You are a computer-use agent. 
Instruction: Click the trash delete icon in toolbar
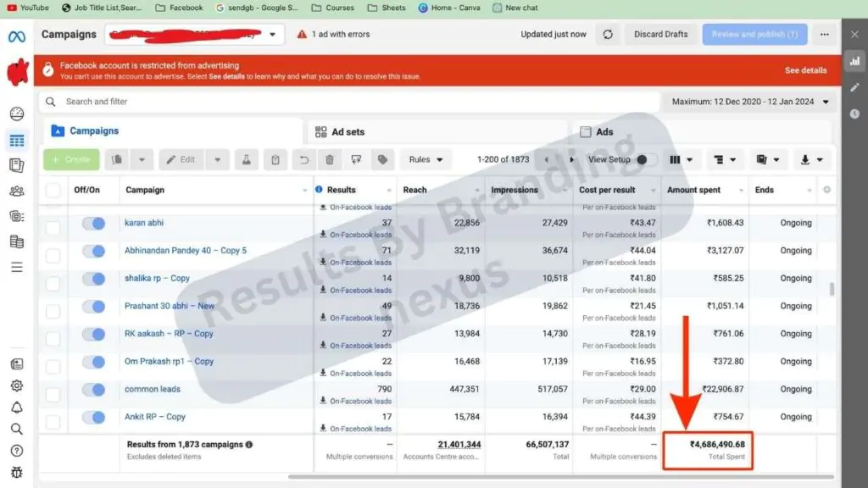[330, 159]
